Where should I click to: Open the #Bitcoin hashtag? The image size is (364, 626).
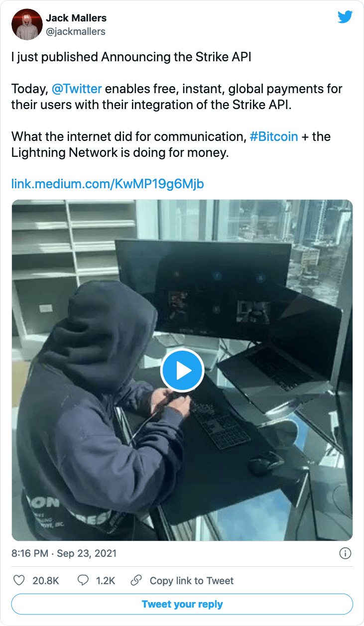click(274, 136)
